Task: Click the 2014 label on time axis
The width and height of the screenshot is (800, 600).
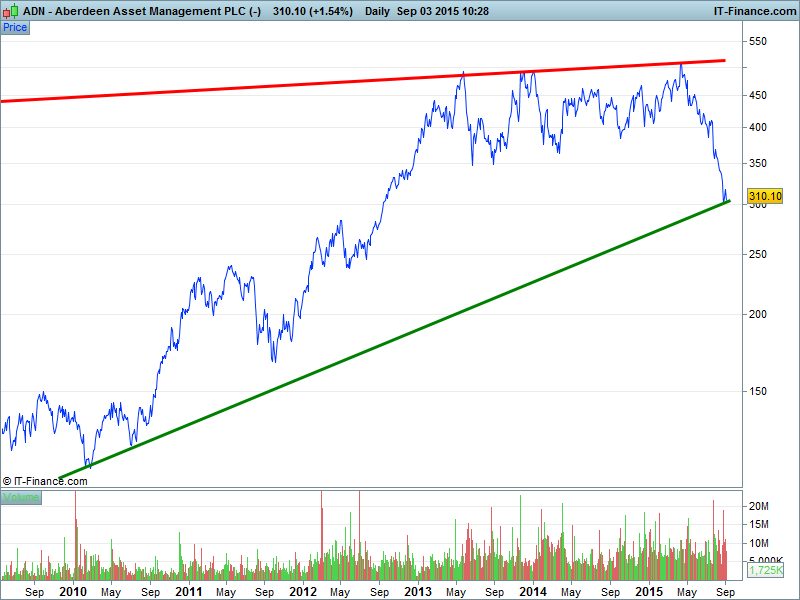Action: 533,592
